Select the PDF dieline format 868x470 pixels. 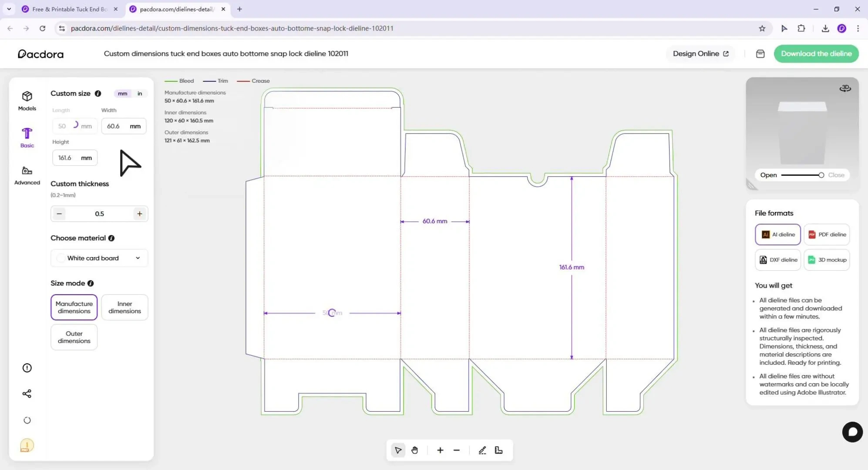[x=827, y=235]
